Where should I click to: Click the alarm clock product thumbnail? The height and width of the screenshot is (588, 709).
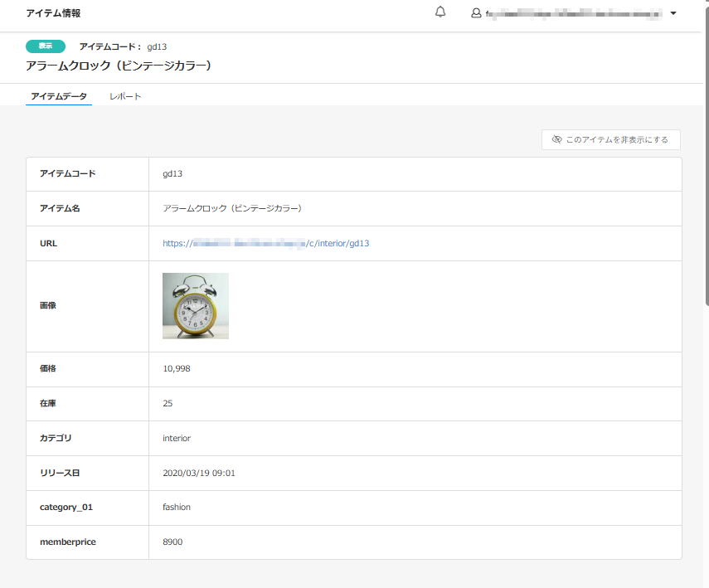pos(196,306)
